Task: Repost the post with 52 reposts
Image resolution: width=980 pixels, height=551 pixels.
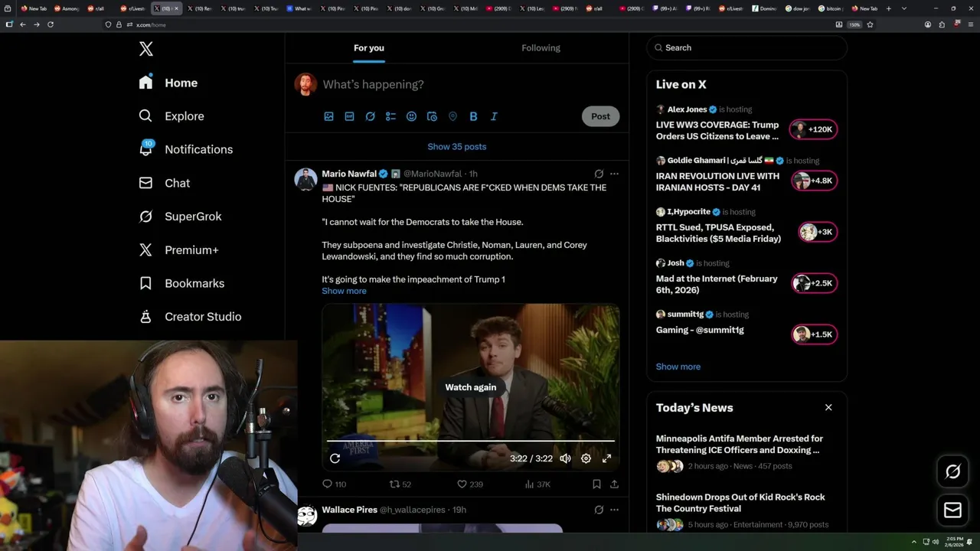Action: tap(400, 484)
